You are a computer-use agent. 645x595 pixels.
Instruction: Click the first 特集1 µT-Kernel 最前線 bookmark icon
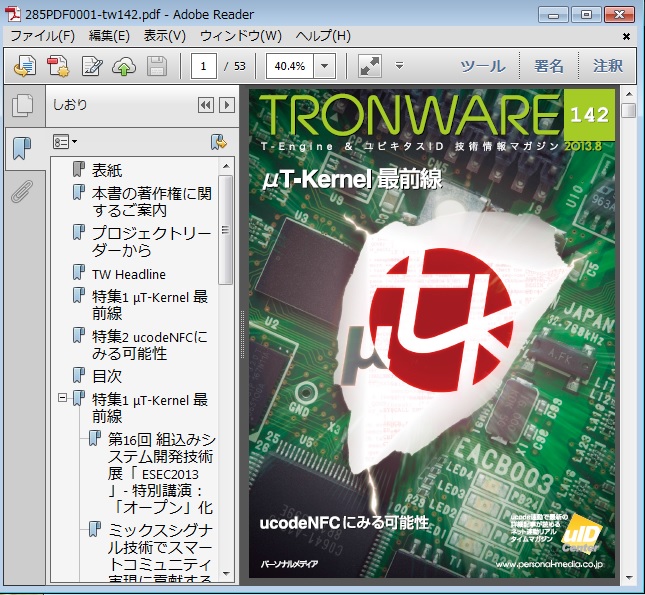(x=79, y=296)
